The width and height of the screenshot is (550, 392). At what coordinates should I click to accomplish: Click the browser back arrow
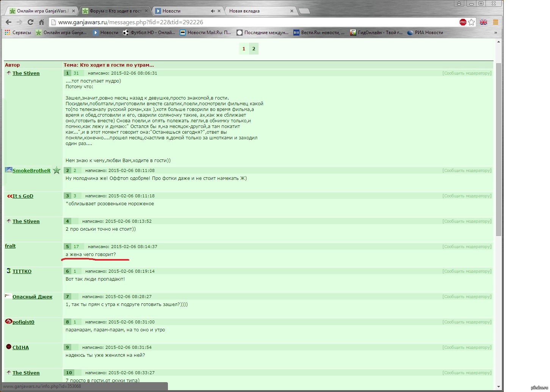(x=8, y=22)
